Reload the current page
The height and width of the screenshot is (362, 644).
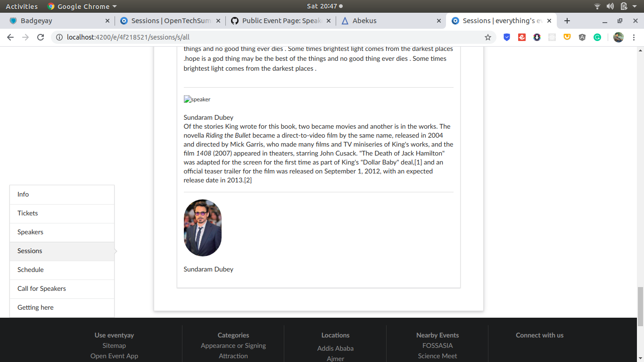click(41, 37)
